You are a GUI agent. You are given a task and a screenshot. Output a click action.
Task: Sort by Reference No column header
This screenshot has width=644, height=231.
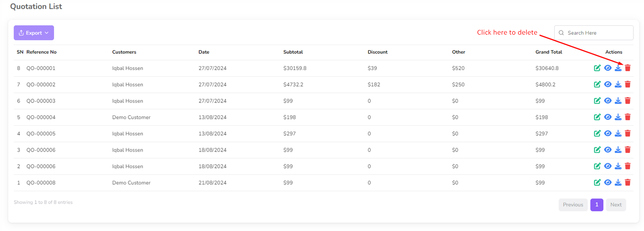pos(41,52)
